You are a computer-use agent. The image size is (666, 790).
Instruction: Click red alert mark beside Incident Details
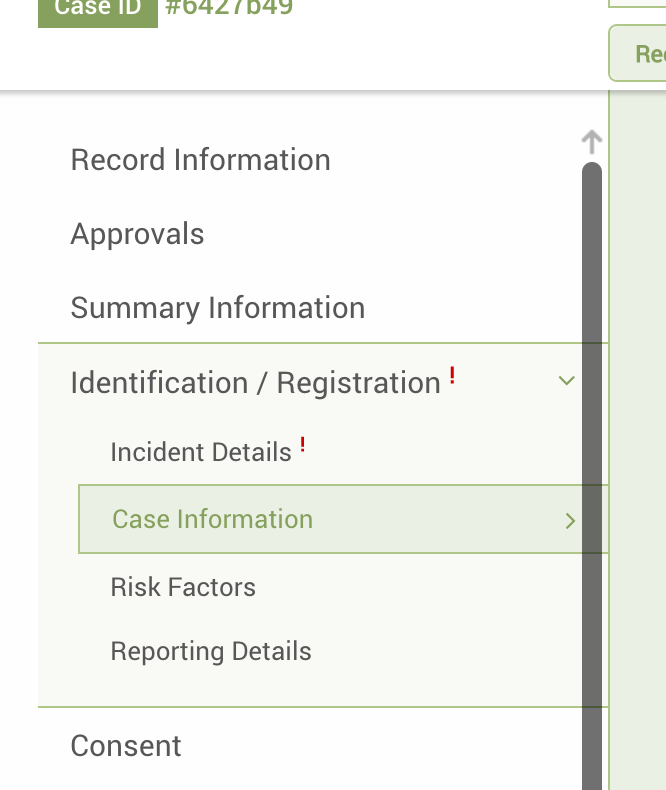click(302, 444)
